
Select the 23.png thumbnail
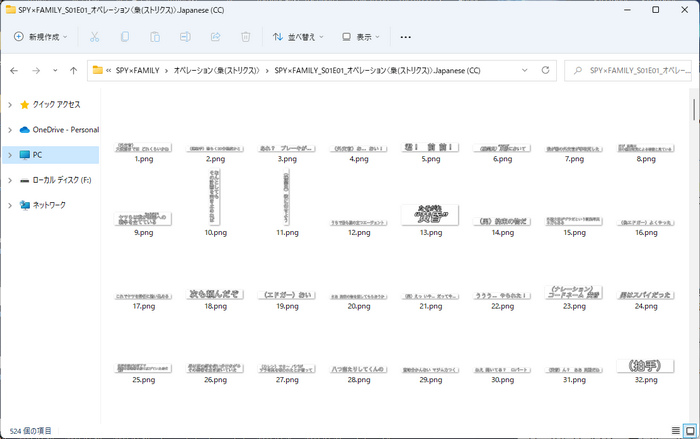pyautogui.click(x=574, y=293)
